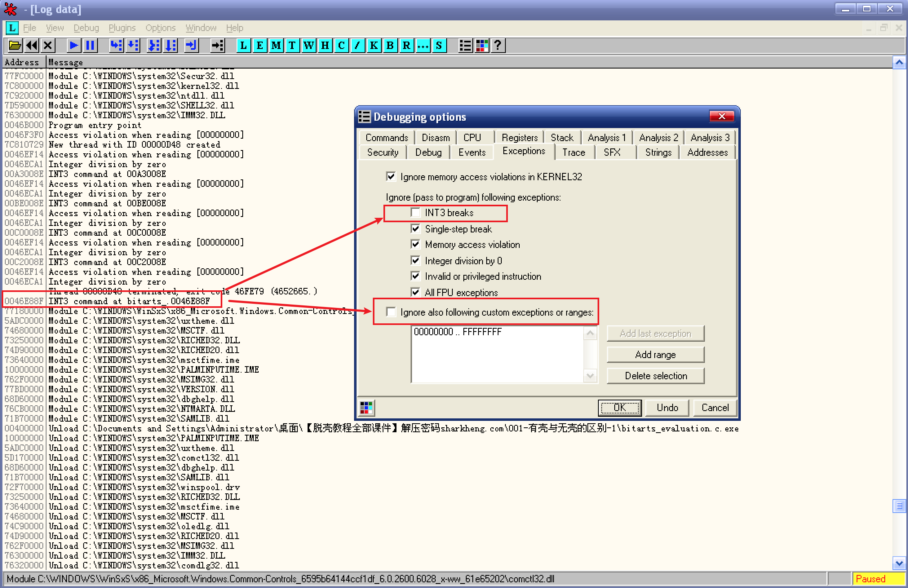
Task: Switch to the Security tab
Action: click(x=382, y=153)
